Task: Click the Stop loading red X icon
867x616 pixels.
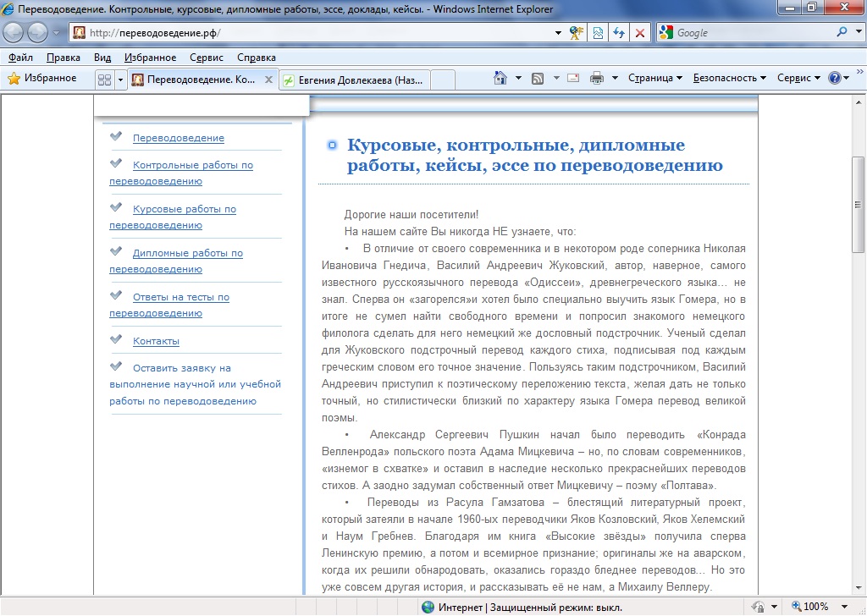Action: tap(640, 33)
